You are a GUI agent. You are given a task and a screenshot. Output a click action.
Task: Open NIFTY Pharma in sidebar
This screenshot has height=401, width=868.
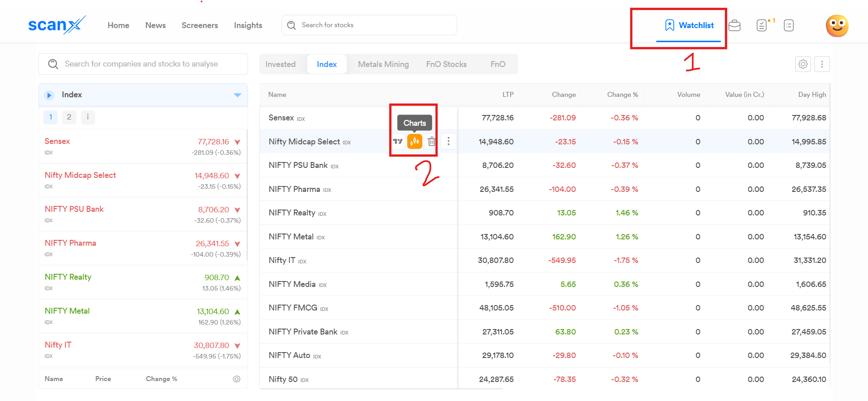[x=143, y=248]
